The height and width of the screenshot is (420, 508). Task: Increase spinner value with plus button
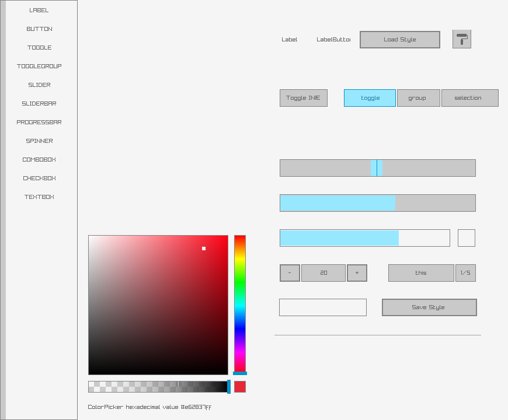tap(357, 273)
